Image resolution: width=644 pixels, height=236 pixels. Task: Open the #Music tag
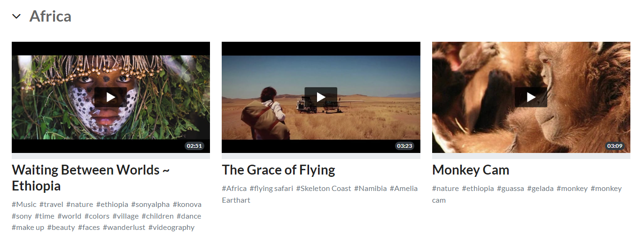click(24, 205)
